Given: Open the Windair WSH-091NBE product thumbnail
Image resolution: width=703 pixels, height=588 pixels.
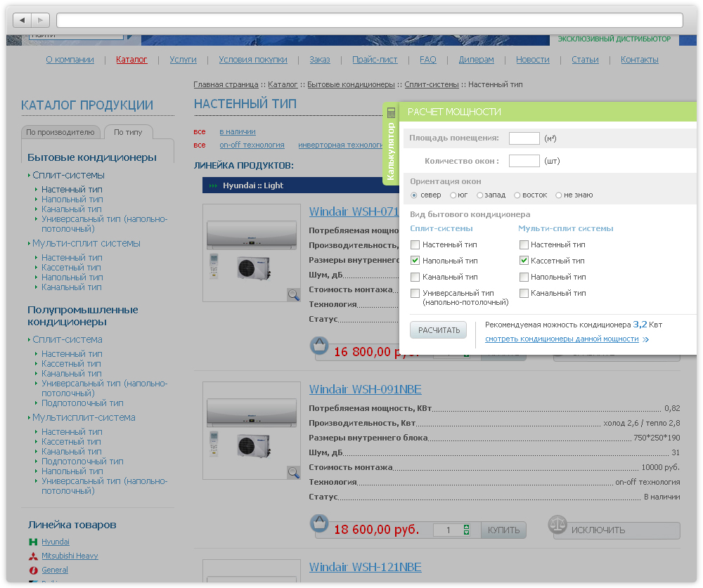Looking at the screenshot, I should click(x=252, y=431).
